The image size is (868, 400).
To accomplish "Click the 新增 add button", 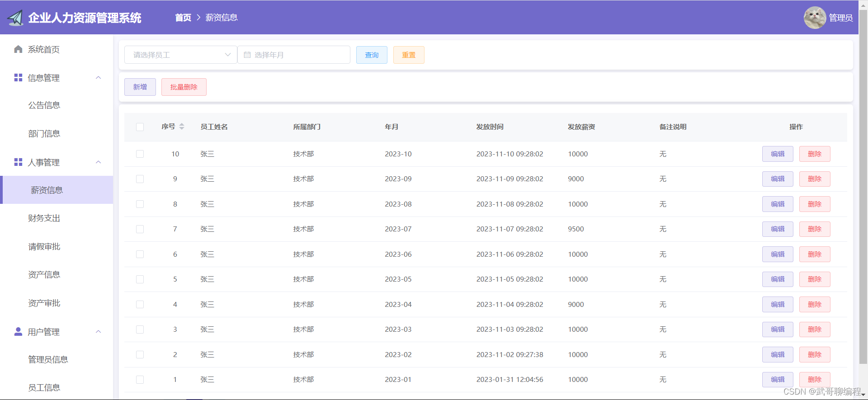I will tap(140, 87).
